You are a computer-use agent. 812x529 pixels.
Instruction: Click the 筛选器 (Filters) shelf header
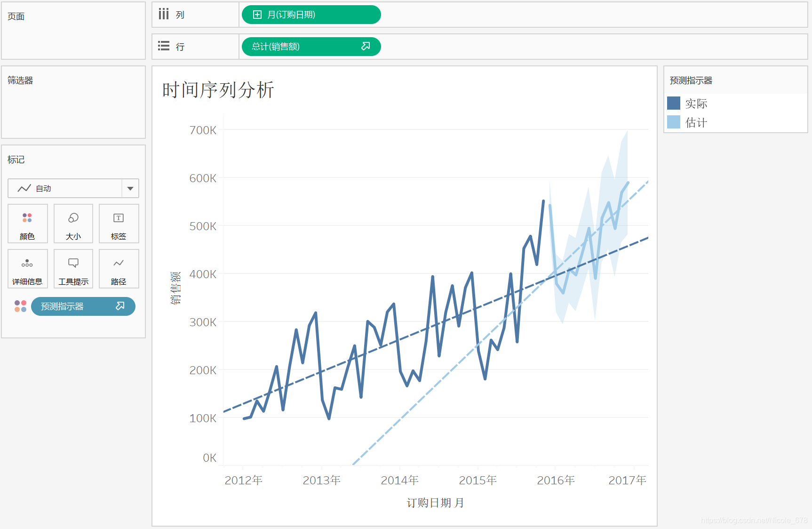[x=20, y=80]
